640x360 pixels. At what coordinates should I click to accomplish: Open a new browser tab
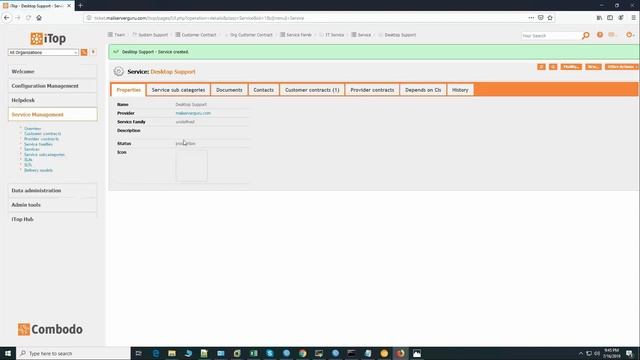[80, 5]
